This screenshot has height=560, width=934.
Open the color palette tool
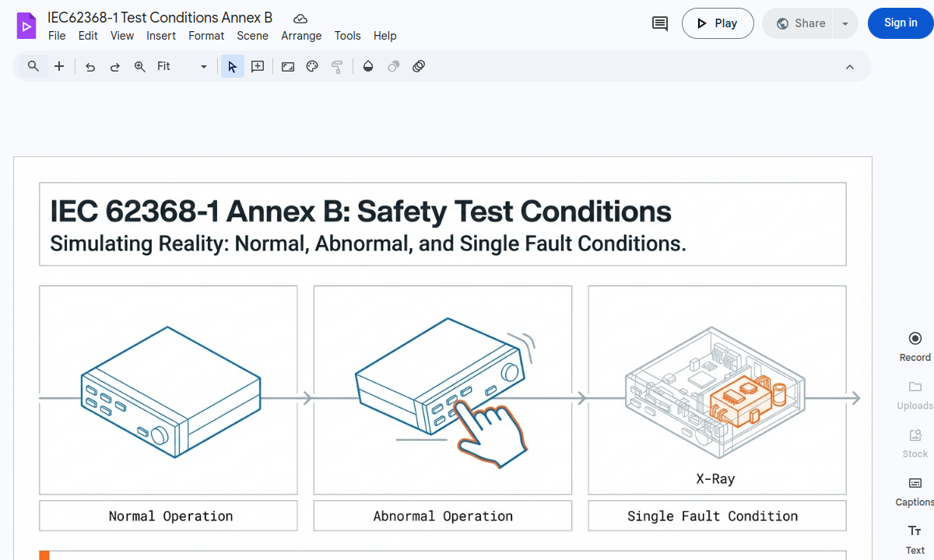tap(311, 66)
